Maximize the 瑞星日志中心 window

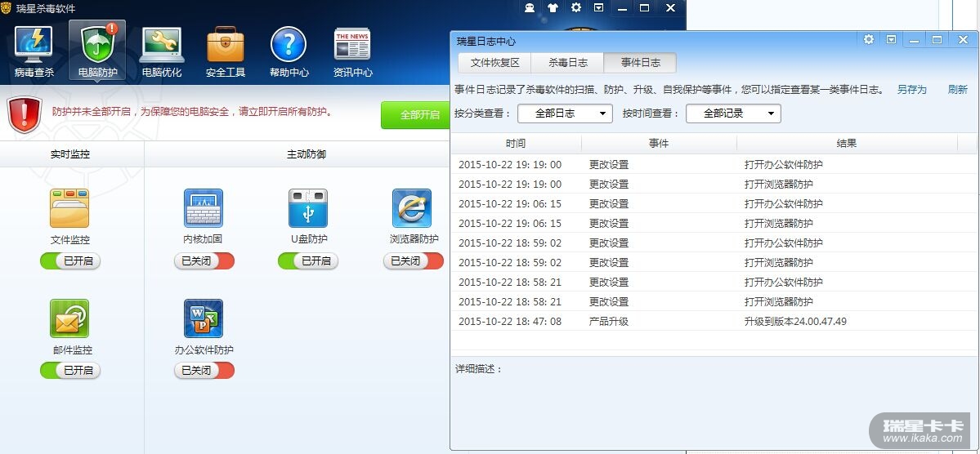(x=937, y=39)
